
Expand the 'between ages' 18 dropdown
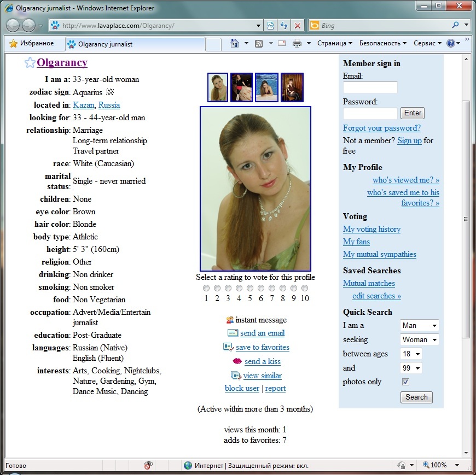click(411, 354)
